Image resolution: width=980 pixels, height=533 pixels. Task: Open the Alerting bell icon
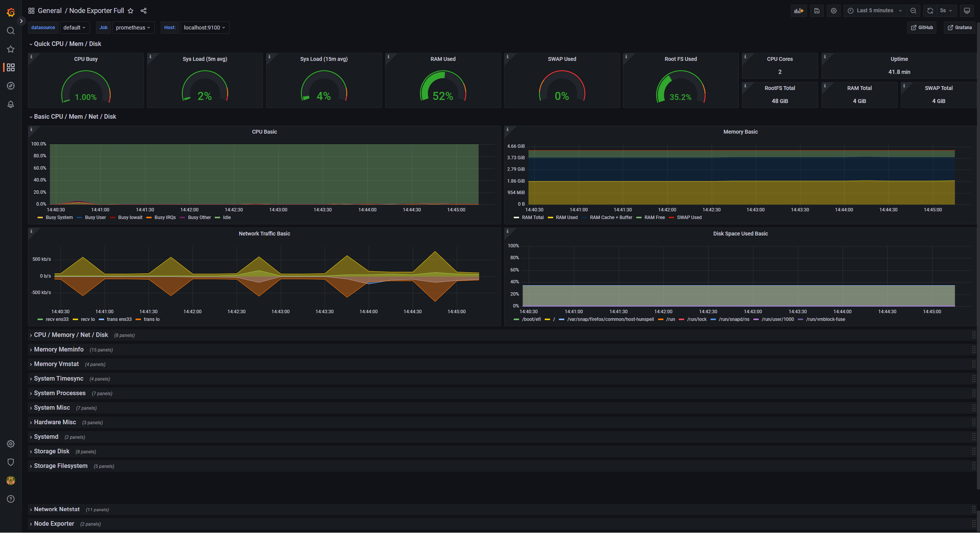click(x=11, y=104)
